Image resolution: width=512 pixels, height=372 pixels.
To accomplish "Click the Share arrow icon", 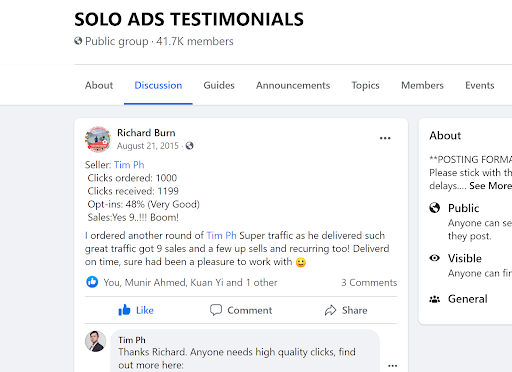I will click(330, 310).
